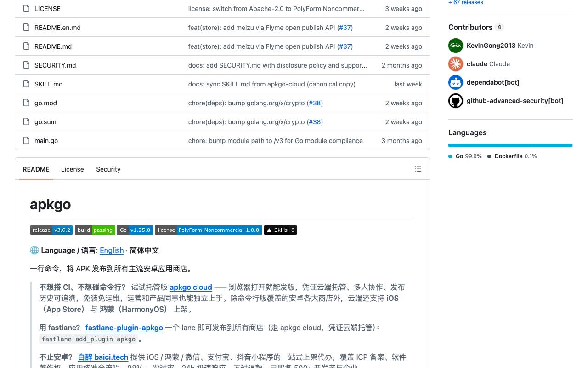588x368 pixels.
Task: Click the '2 months ago' timestamp for SECURITY.md
Action: point(401,65)
